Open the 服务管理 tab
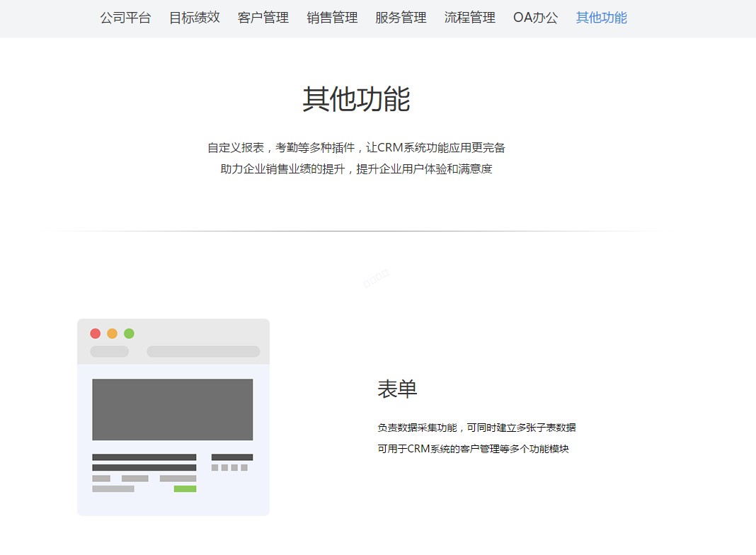The height and width of the screenshot is (555, 756). pyautogui.click(x=401, y=18)
